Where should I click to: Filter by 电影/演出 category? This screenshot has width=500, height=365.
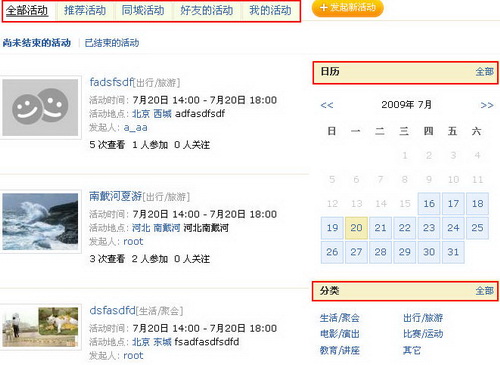click(340, 334)
